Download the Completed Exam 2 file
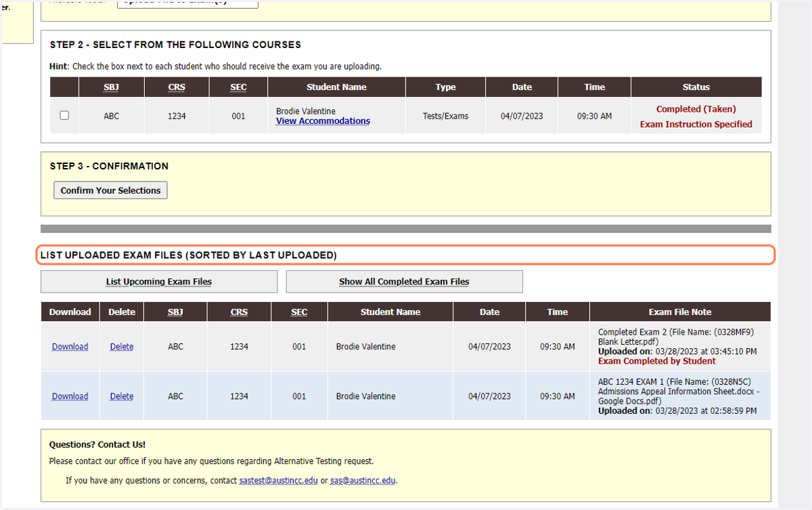Viewport: 812px width, 510px height. (x=70, y=347)
